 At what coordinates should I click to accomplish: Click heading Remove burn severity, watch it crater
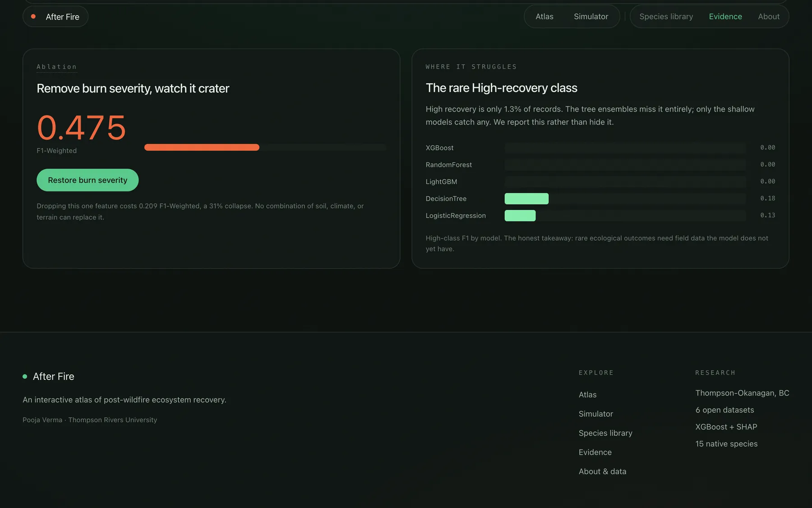(133, 89)
